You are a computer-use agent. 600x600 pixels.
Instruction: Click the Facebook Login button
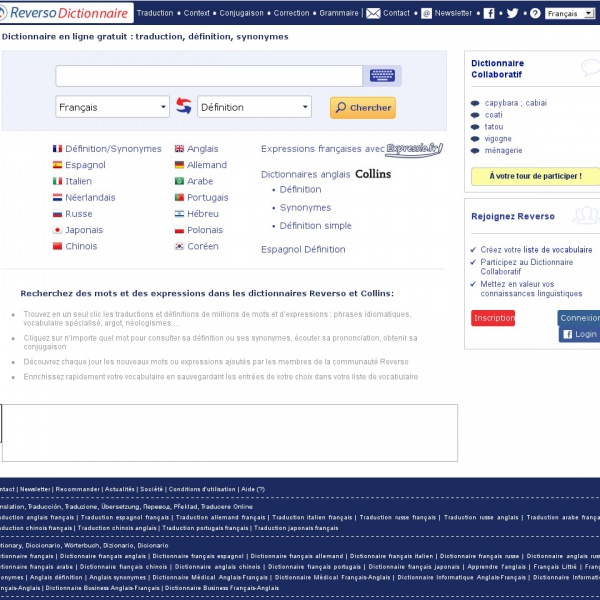point(579,334)
